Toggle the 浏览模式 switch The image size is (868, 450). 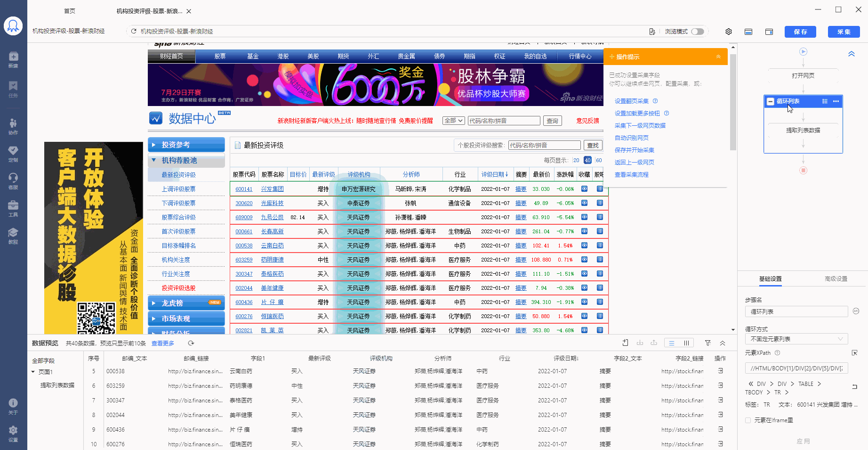coord(698,32)
